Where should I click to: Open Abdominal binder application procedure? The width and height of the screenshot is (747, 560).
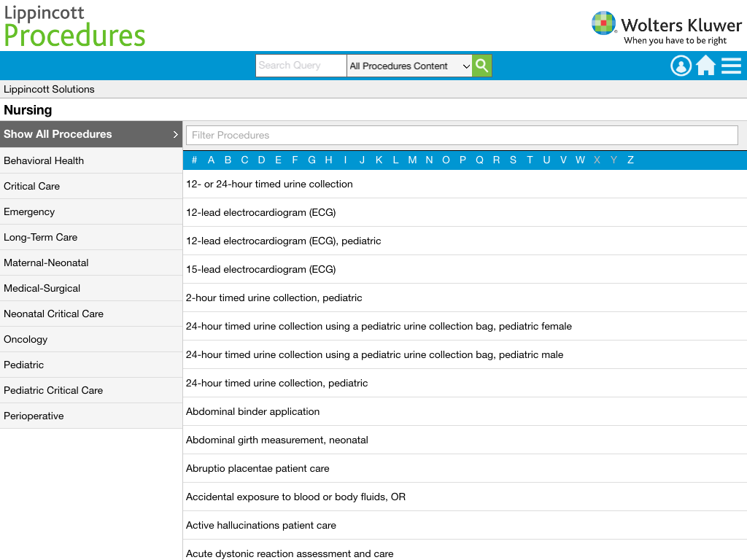(465, 411)
